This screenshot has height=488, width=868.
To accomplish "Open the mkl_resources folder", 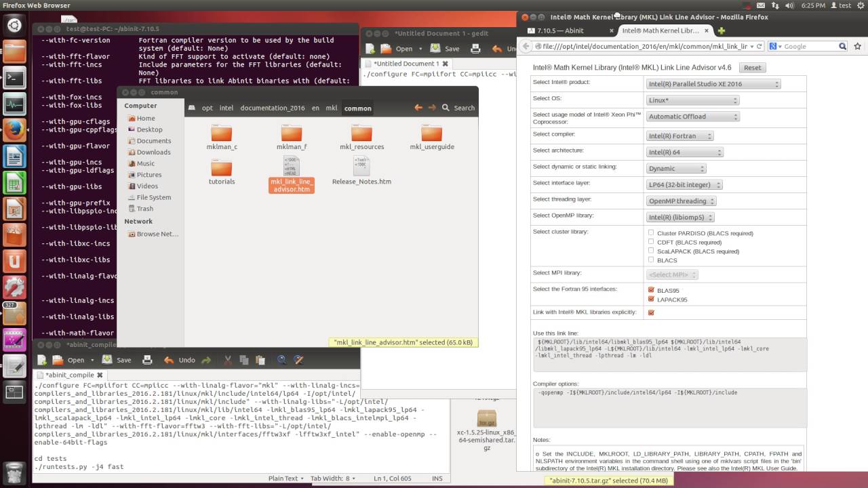I will [361, 138].
